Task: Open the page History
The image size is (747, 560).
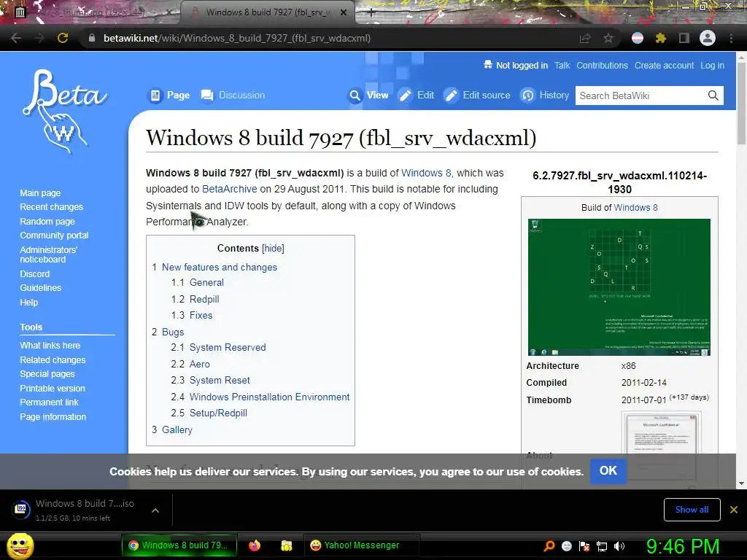Action: click(544, 96)
